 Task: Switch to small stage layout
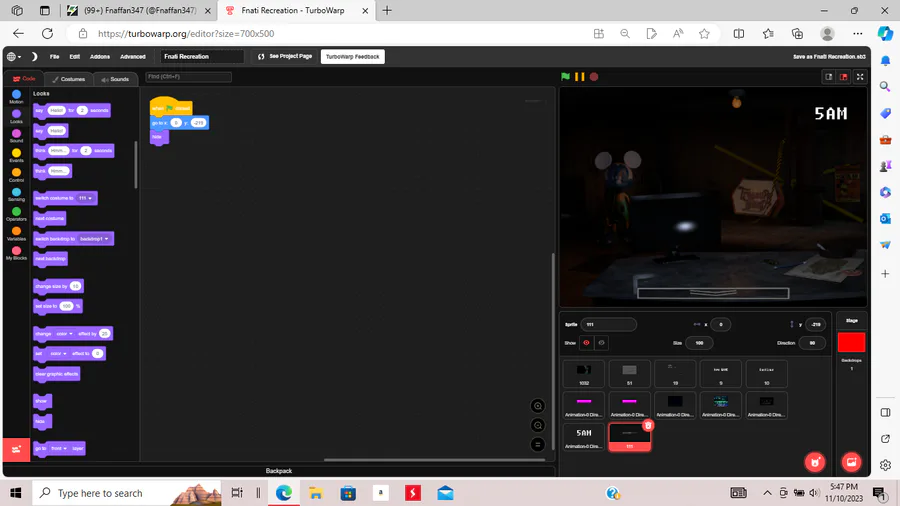[829, 76]
